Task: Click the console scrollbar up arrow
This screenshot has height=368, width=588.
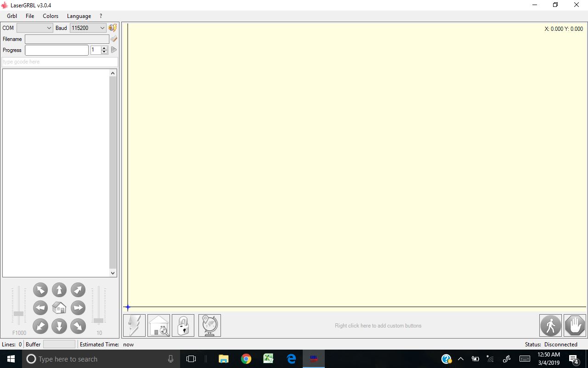Action: tap(113, 73)
